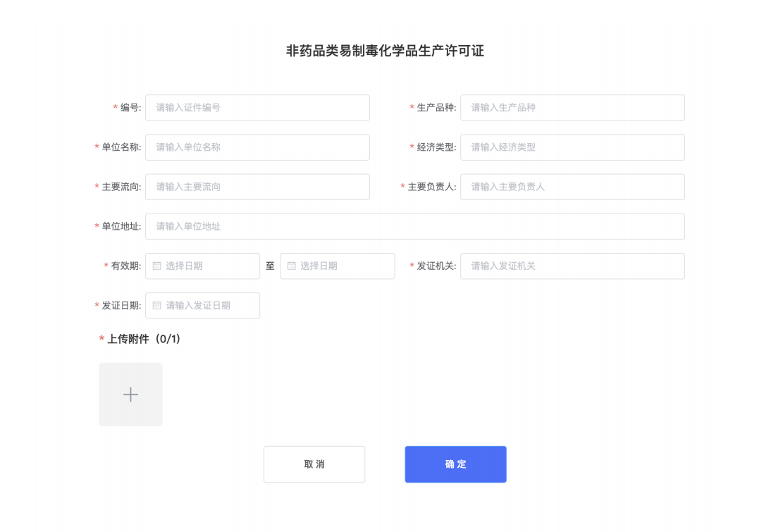Click the plus icon to upload an attachment
The width and height of the screenshot is (759, 532).
tap(130, 395)
